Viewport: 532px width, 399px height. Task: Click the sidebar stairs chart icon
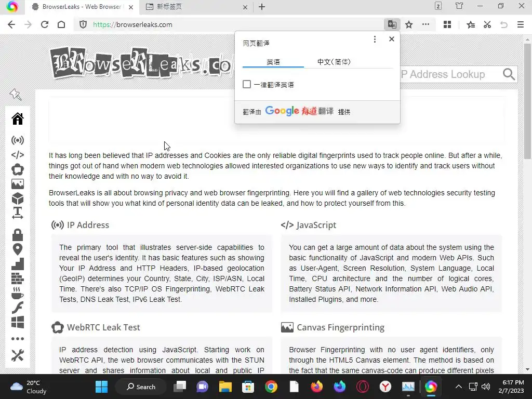(x=18, y=264)
